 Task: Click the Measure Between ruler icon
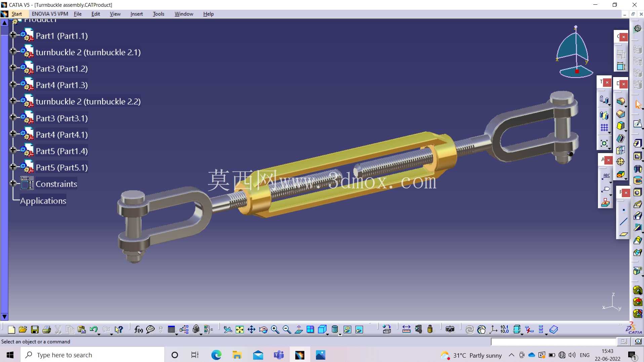[x=406, y=329]
